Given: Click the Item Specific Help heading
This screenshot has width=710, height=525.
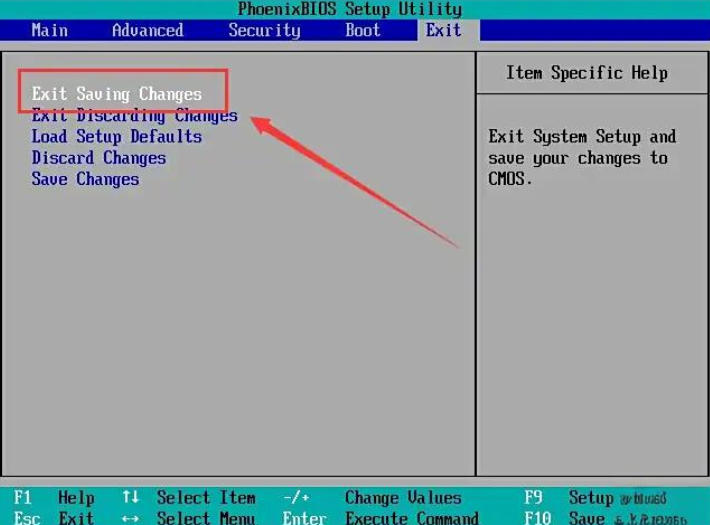Looking at the screenshot, I should point(587,73).
